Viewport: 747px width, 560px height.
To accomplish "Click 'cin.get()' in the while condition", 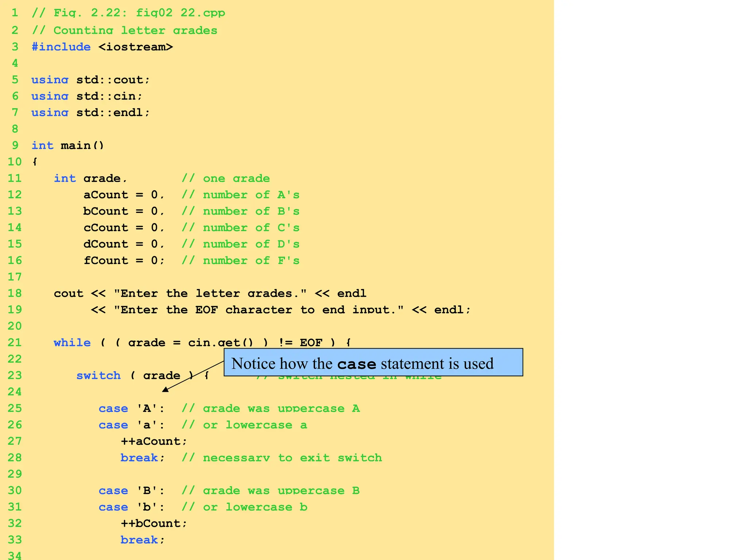I will click(x=220, y=343).
